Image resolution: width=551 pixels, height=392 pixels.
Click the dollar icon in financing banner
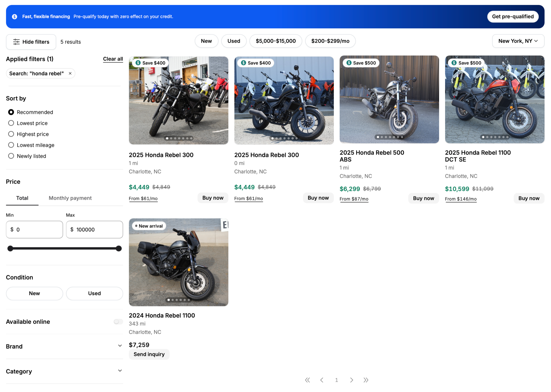click(15, 17)
